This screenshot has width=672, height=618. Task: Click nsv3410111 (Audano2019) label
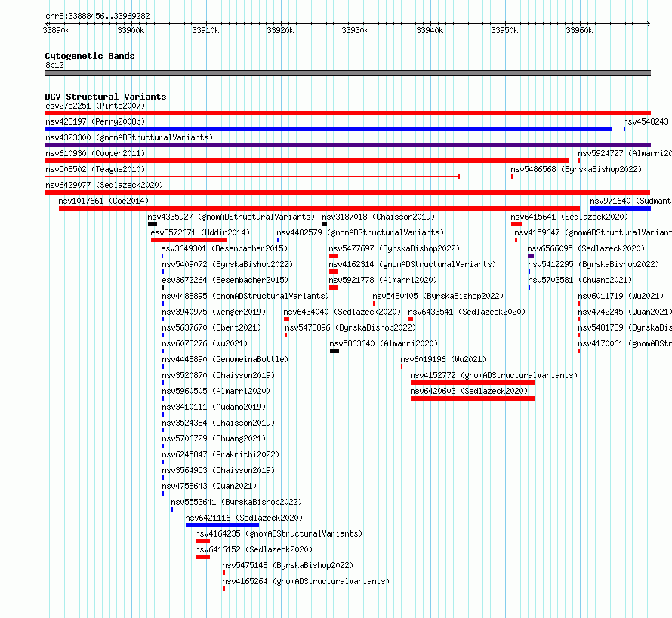[214, 407]
